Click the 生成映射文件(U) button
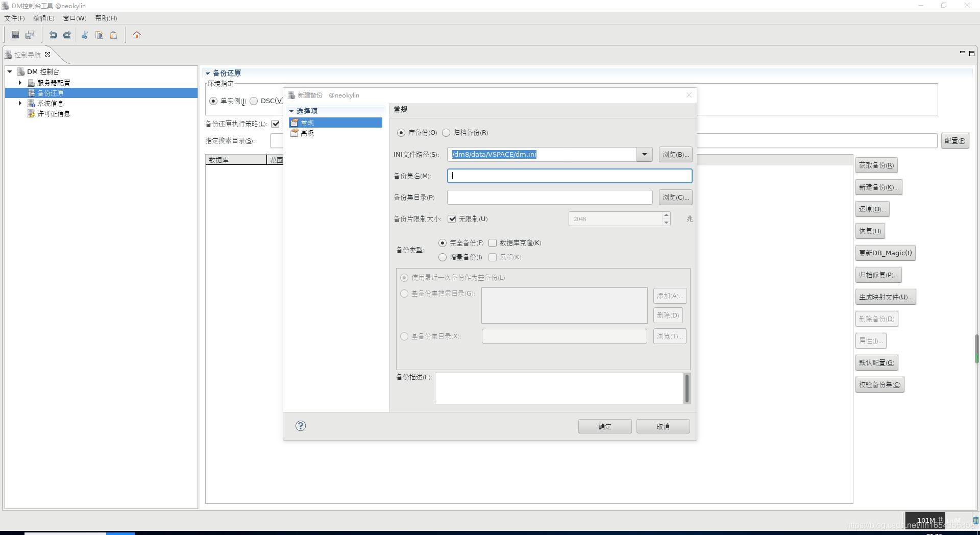This screenshot has width=980, height=535. coord(886,297)
